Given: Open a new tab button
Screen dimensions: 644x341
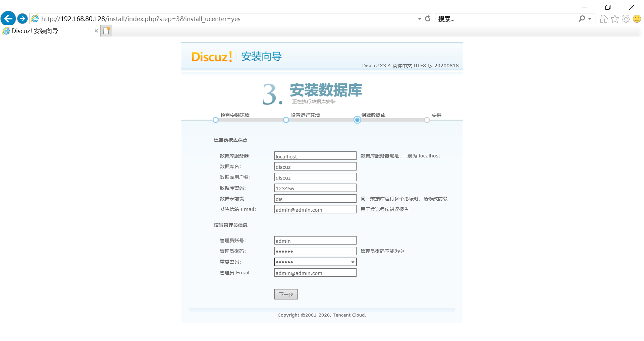Looking at the screenshot, I should [x=106, y=31].
